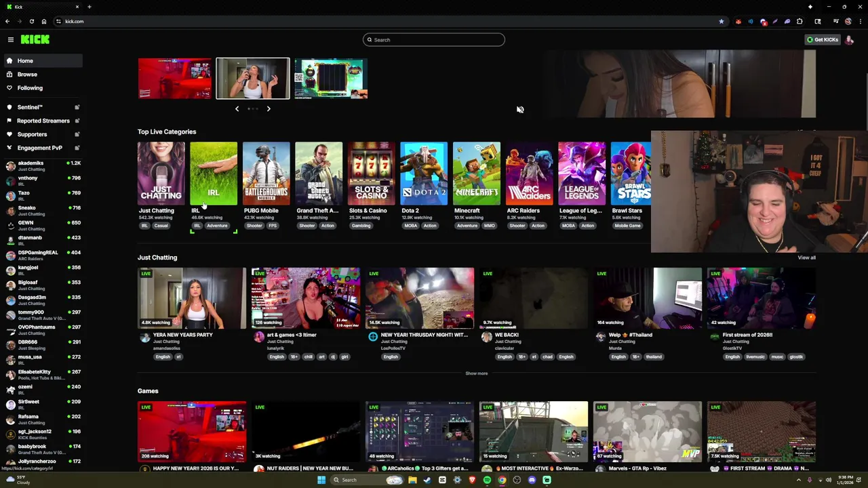Click browser back arrow
Image resolution: width=868 pixels, height=488 pixels.
[7, 21]
